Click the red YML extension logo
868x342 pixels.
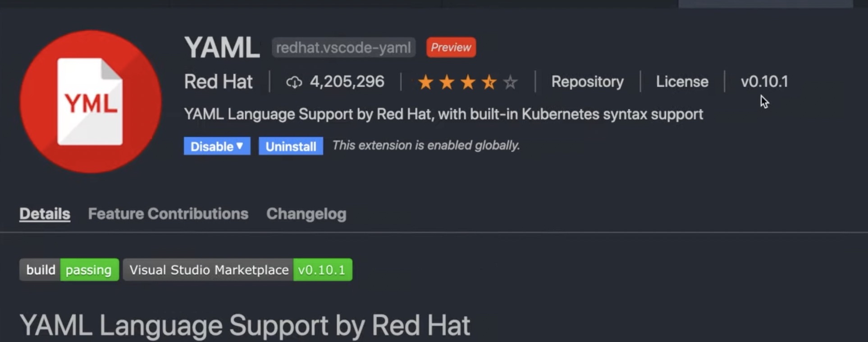coord(91,102)
